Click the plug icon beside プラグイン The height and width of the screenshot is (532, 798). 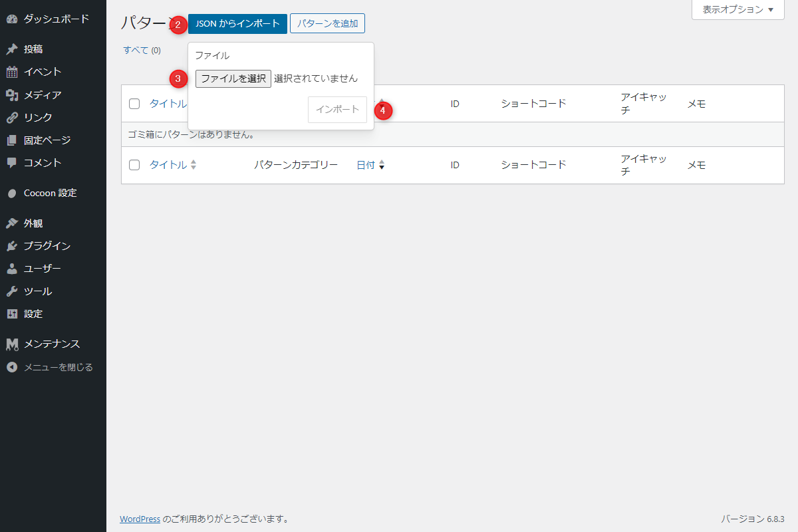[12, 246]
